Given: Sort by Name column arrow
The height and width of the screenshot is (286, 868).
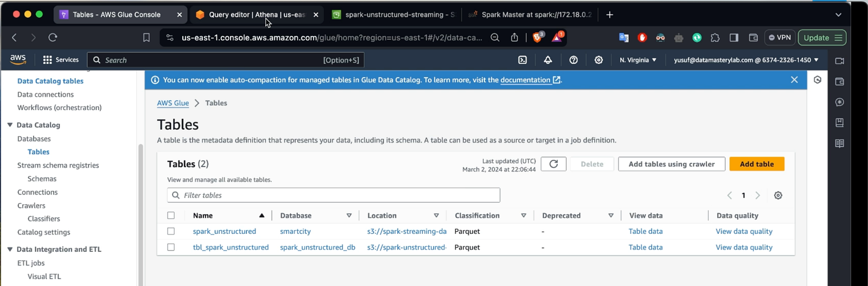Looking at the screenshot, I should (262, 215).
